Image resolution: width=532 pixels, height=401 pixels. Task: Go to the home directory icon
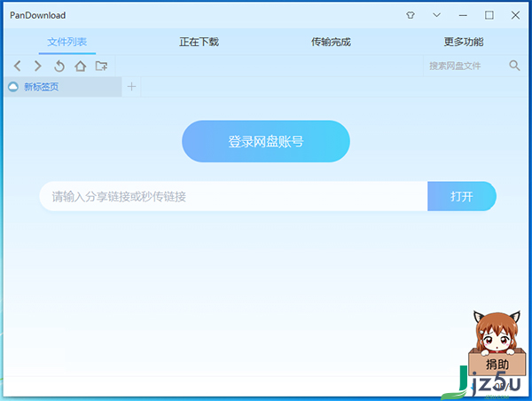coord(81,66)
